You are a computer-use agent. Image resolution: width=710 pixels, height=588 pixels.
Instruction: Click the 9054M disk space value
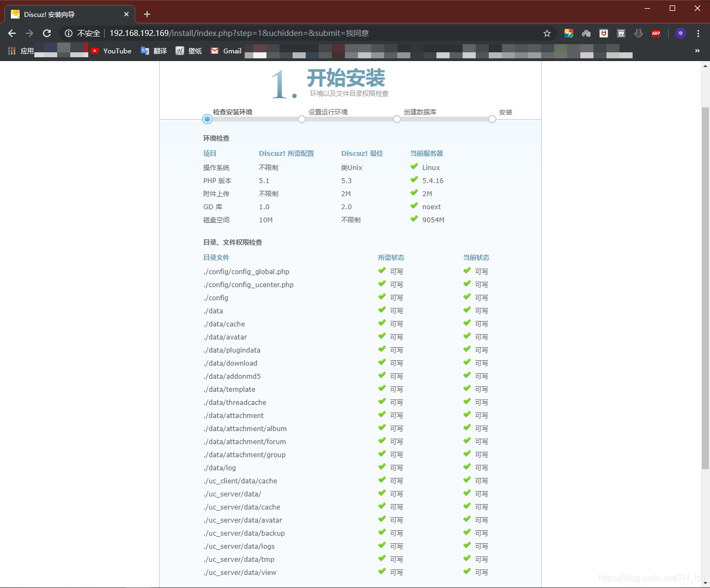tap(433, 220)
